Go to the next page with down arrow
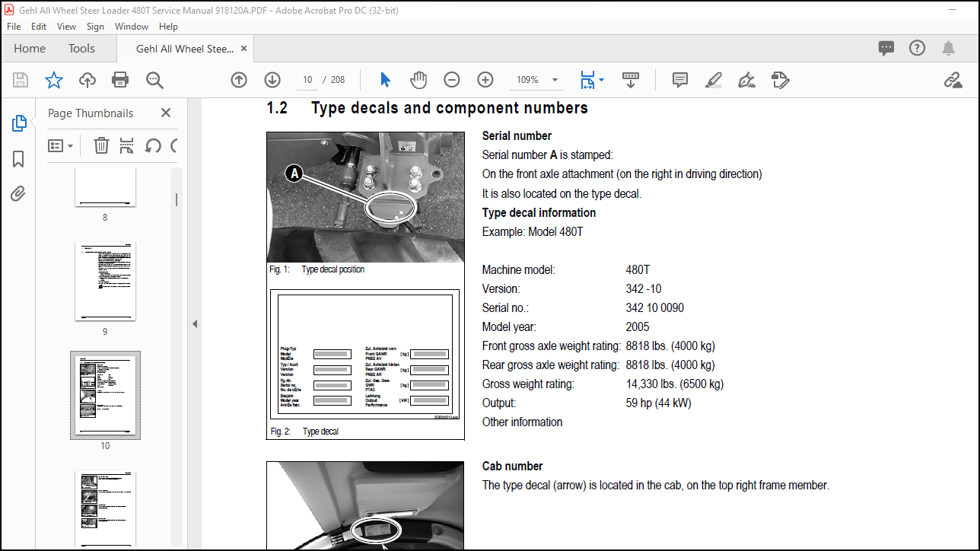980x551 pixels. coord(272,80)
